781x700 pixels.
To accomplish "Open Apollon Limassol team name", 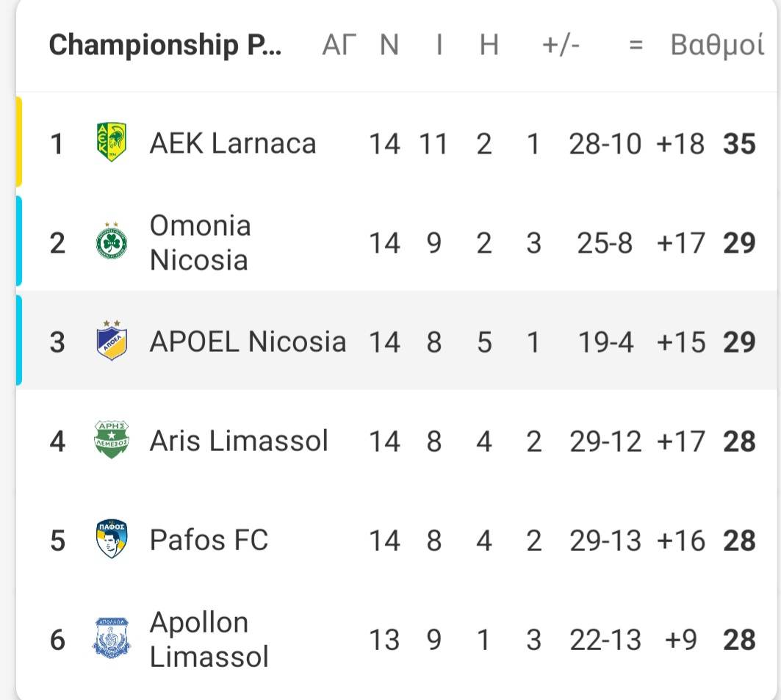I will pos(209,639).
